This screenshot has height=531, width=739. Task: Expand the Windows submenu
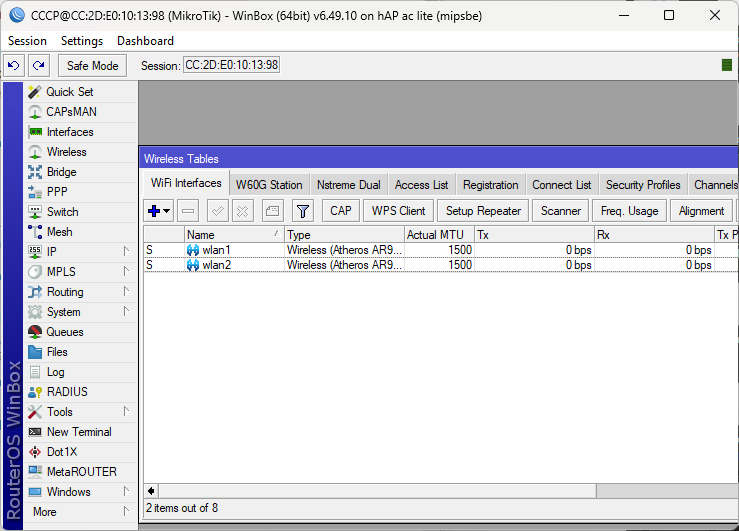click(81, 492)
